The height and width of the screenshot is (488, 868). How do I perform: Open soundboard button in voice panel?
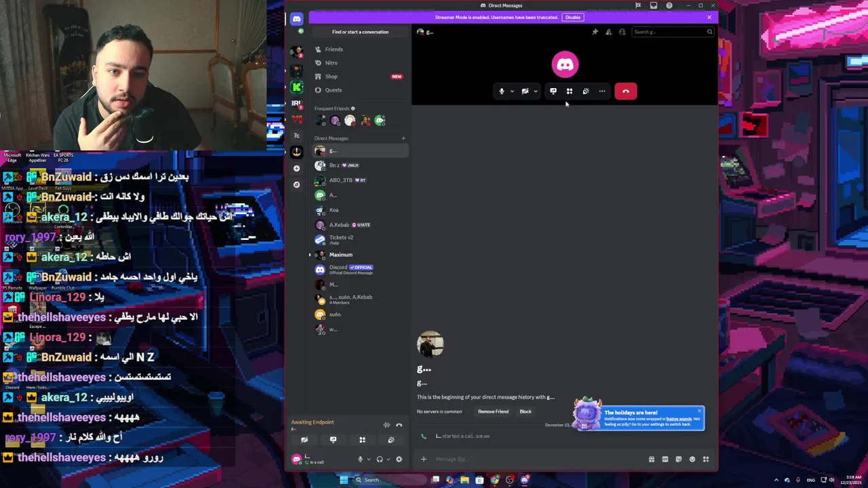(x=391, y=440)
